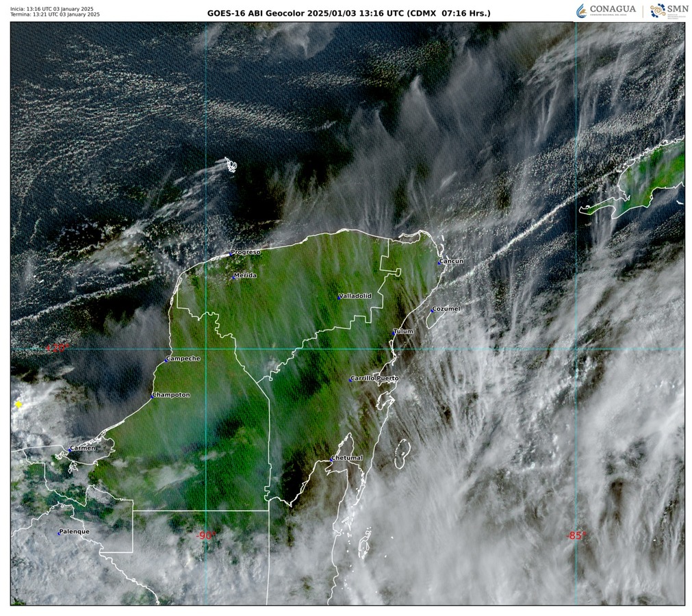Click the CONAGUA logo
Viewport: 692px width, 616px height.
click(606, 10)
